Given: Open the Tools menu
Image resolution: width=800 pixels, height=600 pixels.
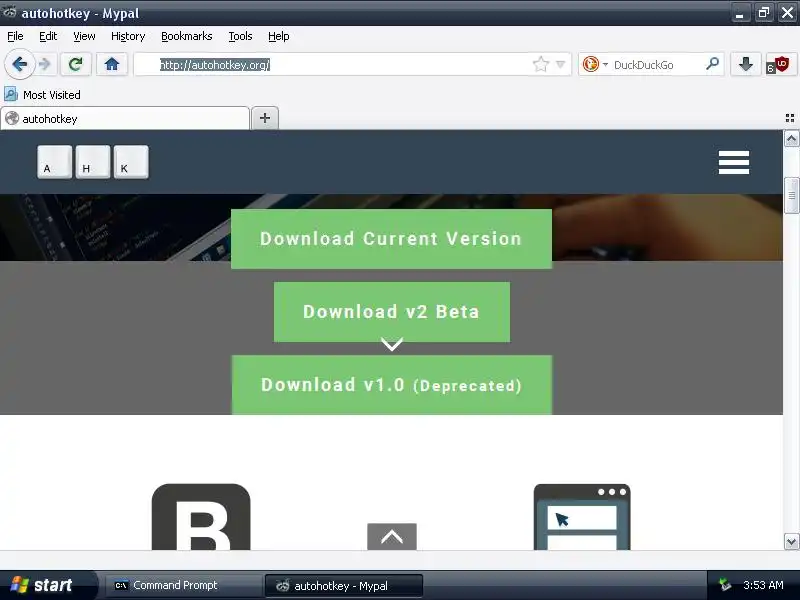Looking at the screenshot, I should tap(240, 36).
